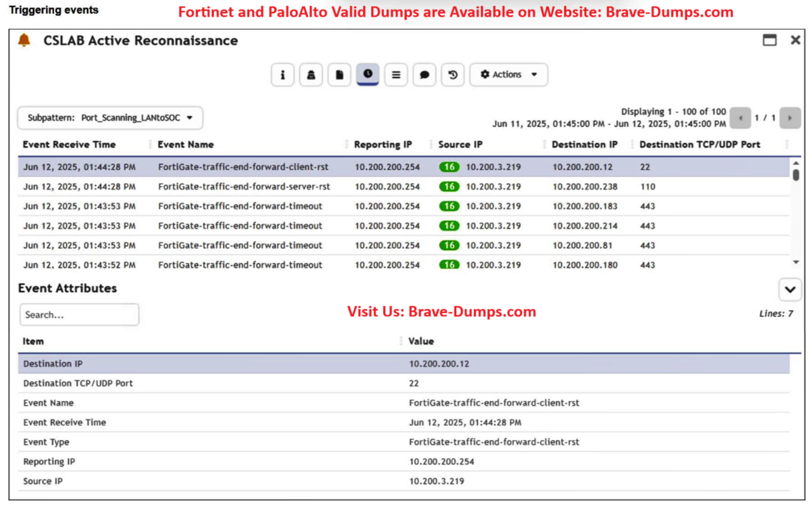Click the Event Attributes search field
Screen dimensions: 812x506
tap(79, 315)
